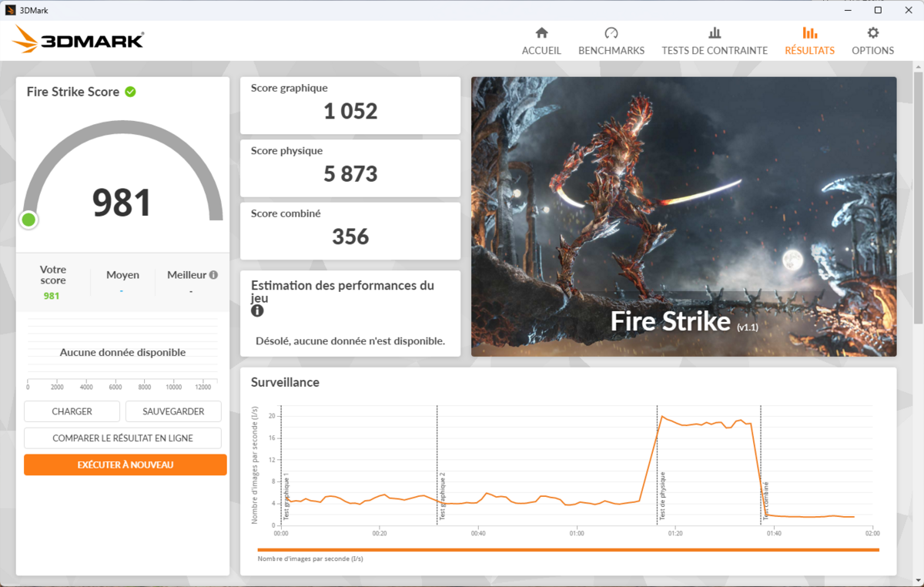Click the Moyen label
The height and width of the screenshot is (587, 924).
122,274
